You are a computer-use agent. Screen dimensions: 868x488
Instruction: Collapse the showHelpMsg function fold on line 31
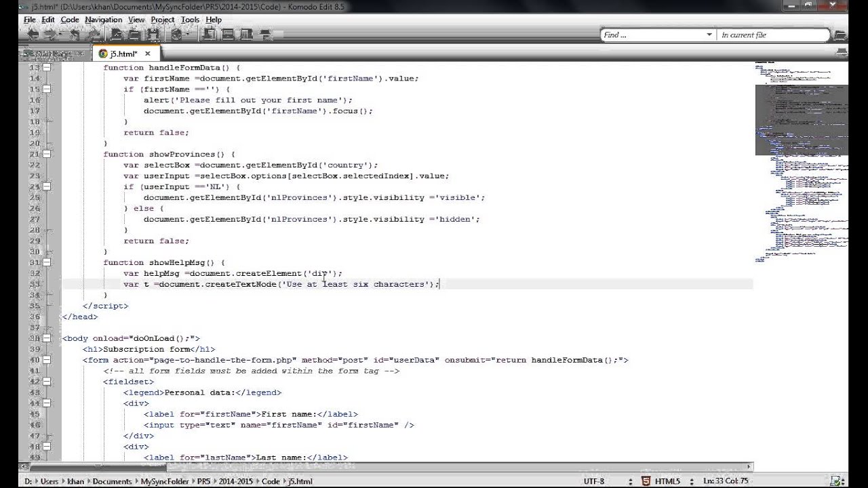click(x=47, y=263)
